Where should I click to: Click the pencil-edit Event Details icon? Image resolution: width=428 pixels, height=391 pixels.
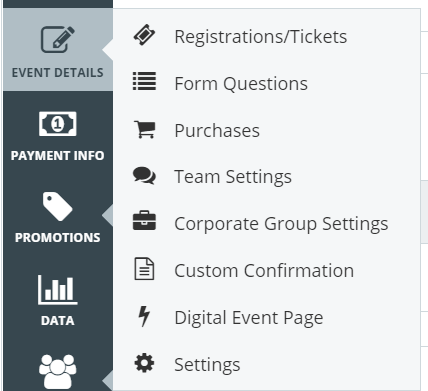coord(58,39)
